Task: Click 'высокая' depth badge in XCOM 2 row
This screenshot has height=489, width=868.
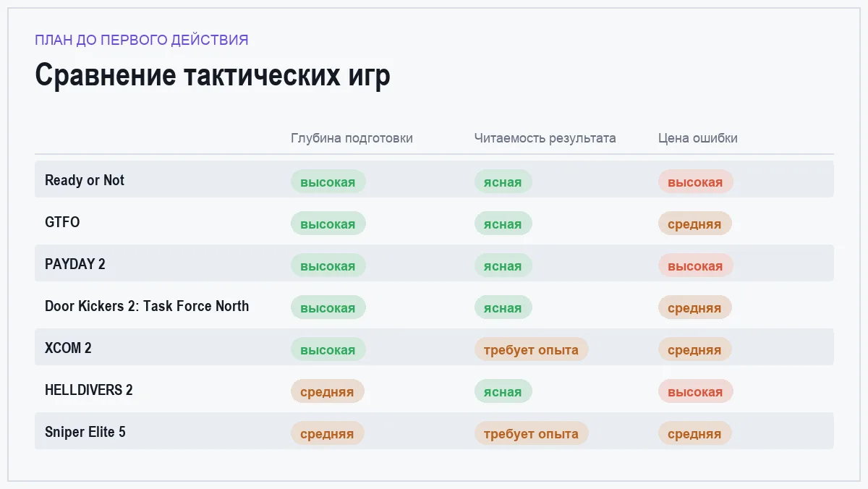Action: point(328,349)
